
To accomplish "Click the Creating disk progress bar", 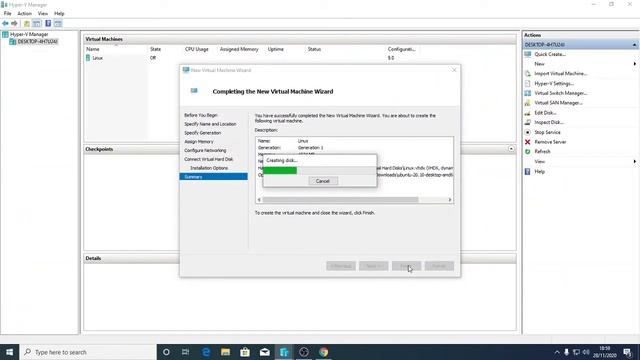I will pos(319,171).
